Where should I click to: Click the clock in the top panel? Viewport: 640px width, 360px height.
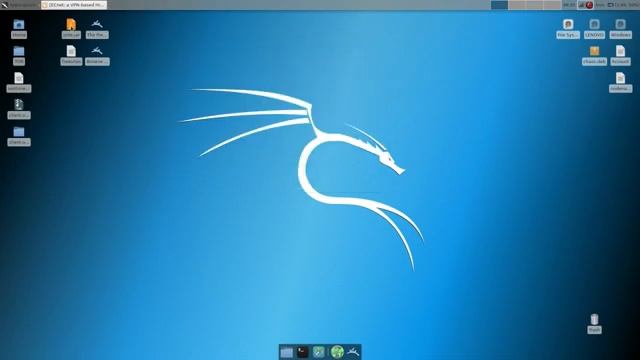[569, 5]
